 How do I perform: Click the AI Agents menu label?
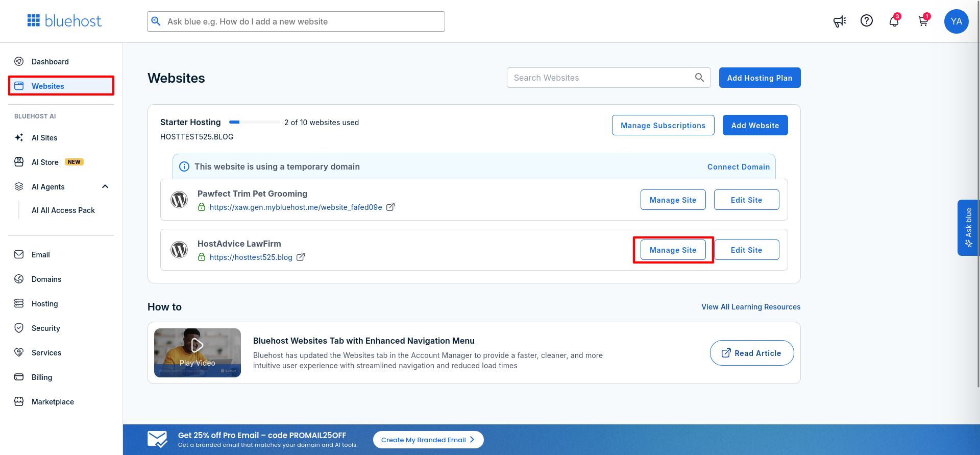click(48, 186)
